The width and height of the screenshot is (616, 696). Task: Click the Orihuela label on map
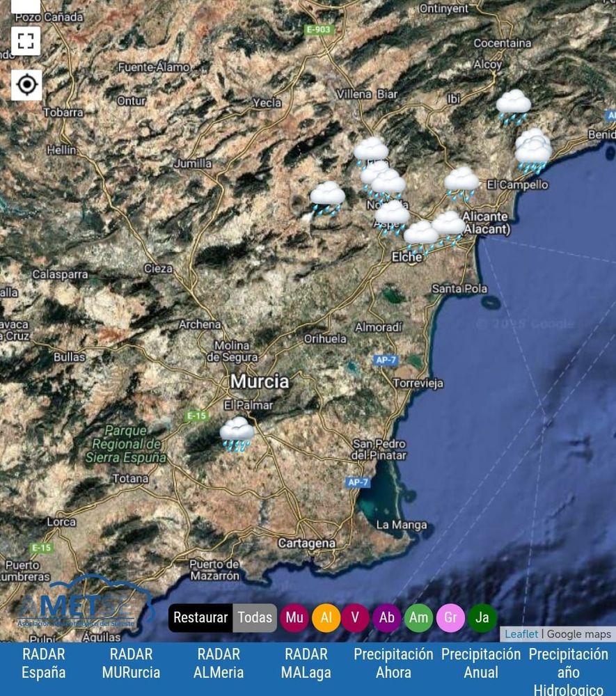click(325, 339)
